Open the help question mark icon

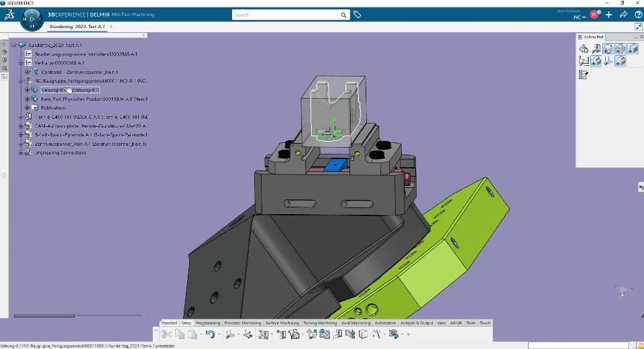click(638, 15)
